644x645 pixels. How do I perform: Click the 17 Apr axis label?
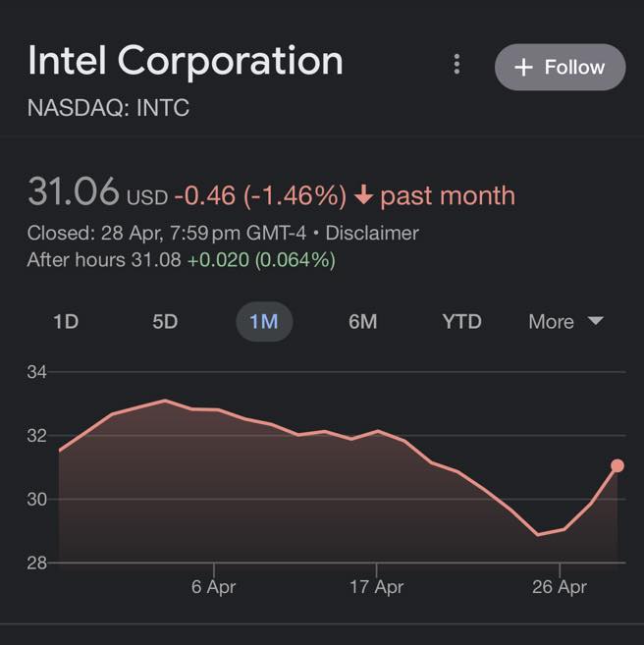pyautogui.click(x=377, y=587)
